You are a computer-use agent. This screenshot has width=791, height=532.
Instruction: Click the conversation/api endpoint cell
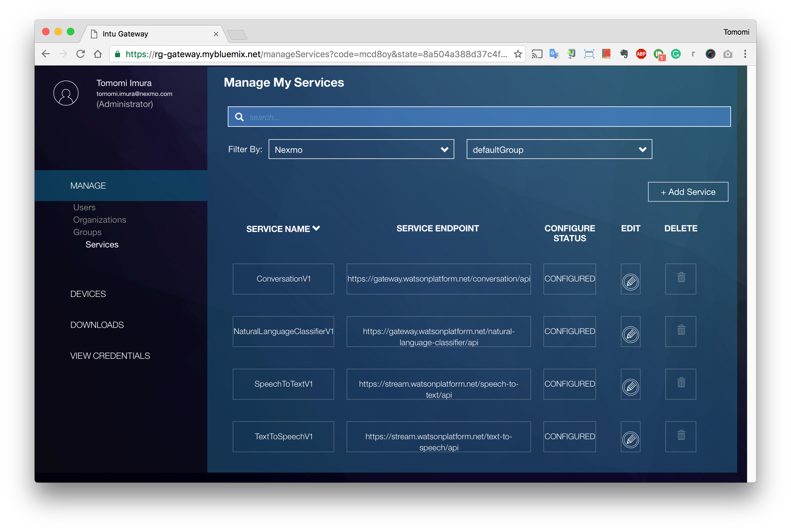439,279
